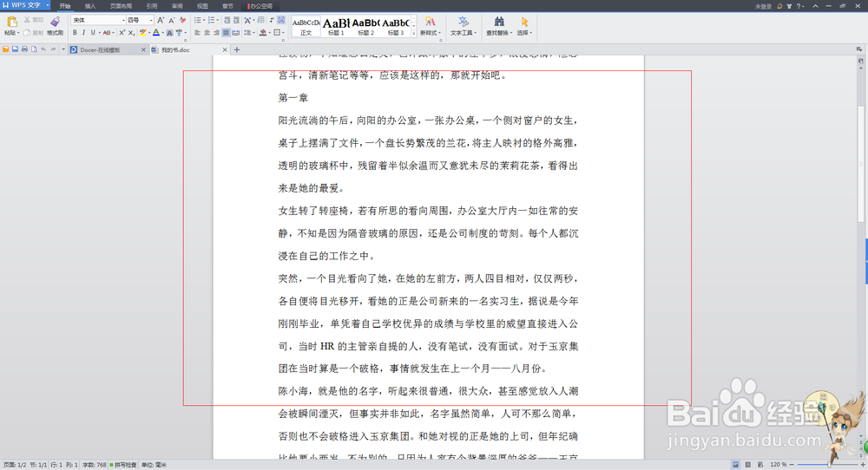Click the Open folder icon in quick bar
Image resolution: width=868 pixels, height=470 pixels.
[5, 49]
